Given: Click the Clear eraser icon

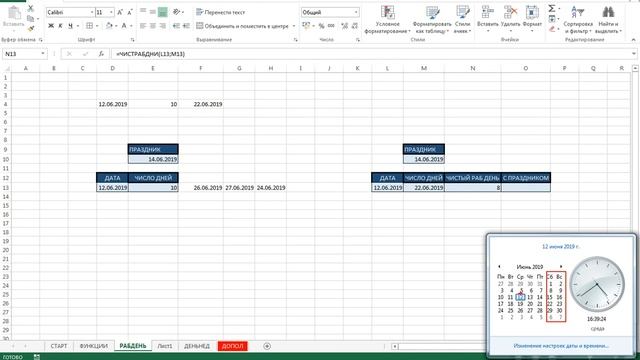Looking at the screenshot, I should (x=552, y=29).
